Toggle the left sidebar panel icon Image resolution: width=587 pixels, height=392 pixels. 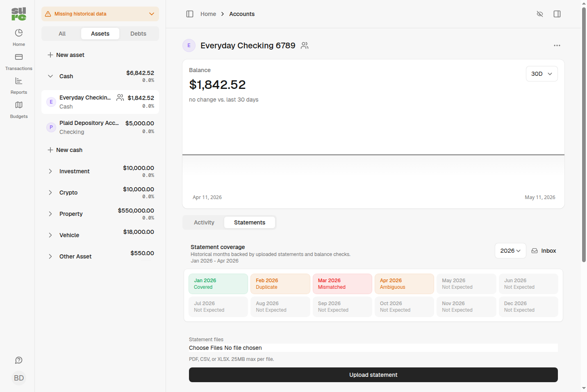pos(190,14)
